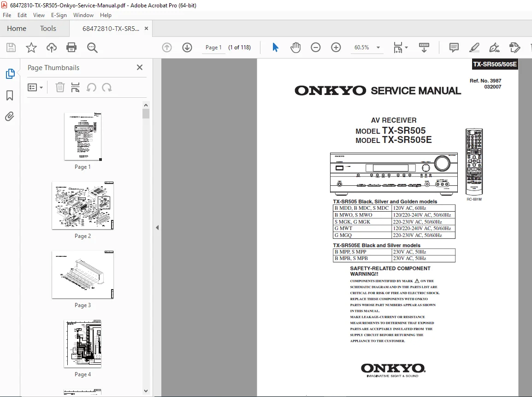Go to previous page arrow
Image resolution: width=532 pixels, height=397 pixels.
tap(167, 47)
